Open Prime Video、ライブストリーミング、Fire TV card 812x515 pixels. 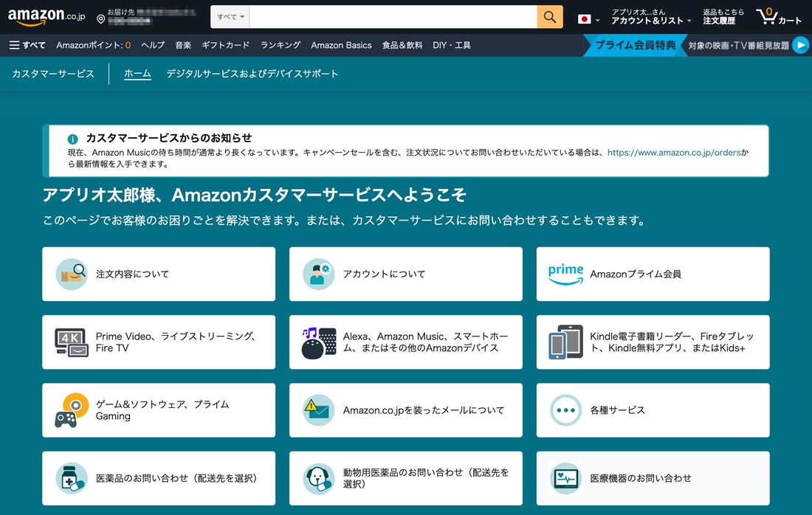tap(159, 342)
